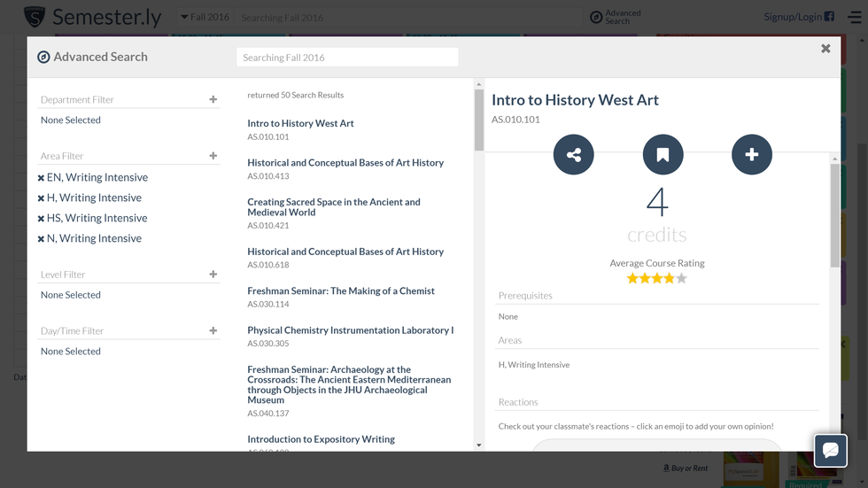The width and height of the screenshot is (868, 488).
Task: Open Physical Chemistry Instrumentation Laboratory I
Action: (350, 330)
